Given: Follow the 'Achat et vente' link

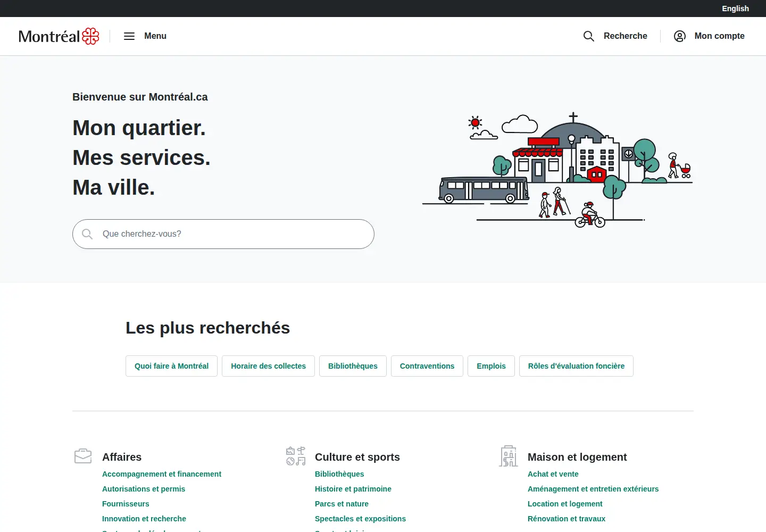Looking at the screenshot, I should 553,474.
